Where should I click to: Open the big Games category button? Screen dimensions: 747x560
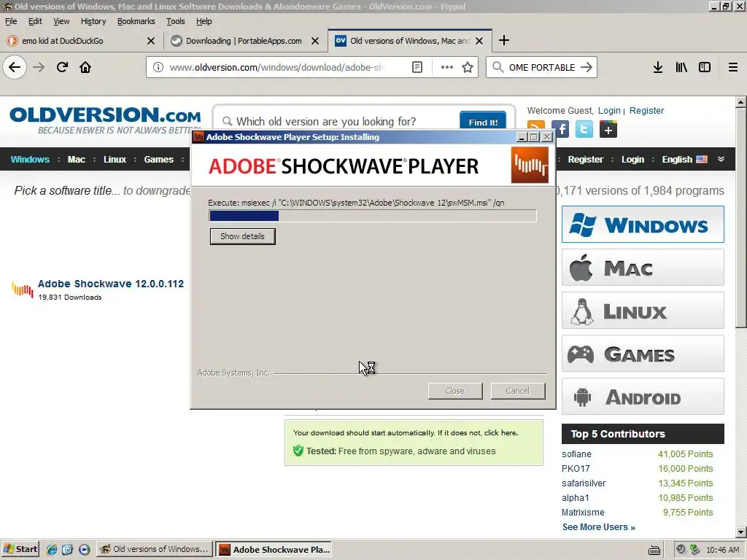(643, 354)
